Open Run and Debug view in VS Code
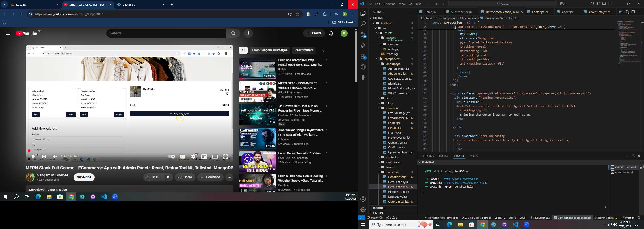Viewport: 644px width, 229px height. coord(363,45)
